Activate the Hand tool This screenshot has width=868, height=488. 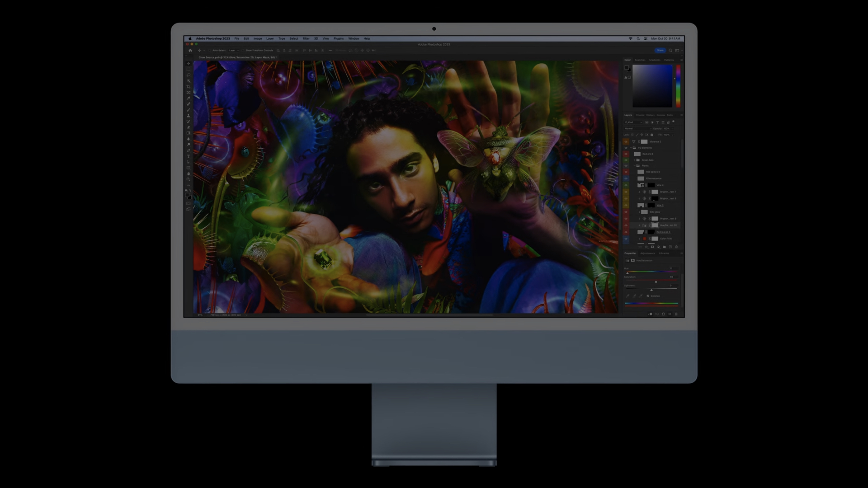(188, 173)
